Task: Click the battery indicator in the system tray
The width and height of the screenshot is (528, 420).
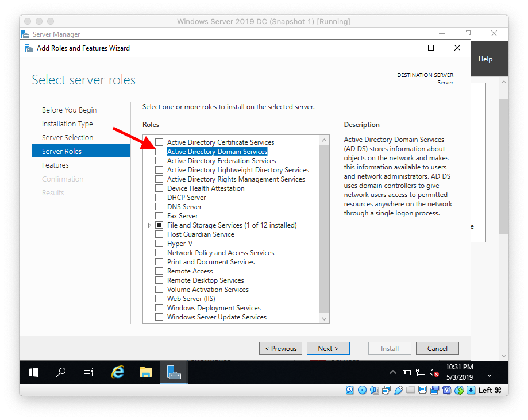Action: 407,372
